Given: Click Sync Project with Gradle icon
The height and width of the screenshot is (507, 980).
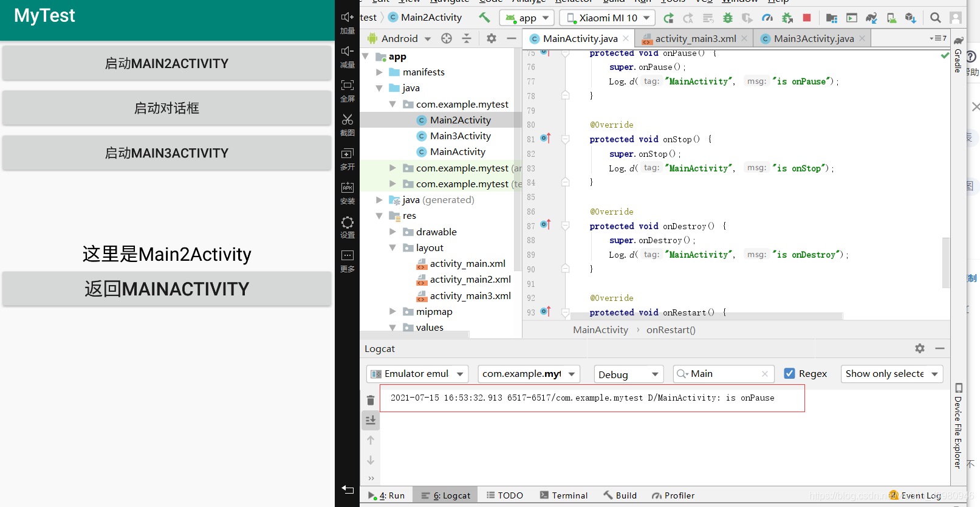Looking at the screenshot, I should tap(871, 18).
